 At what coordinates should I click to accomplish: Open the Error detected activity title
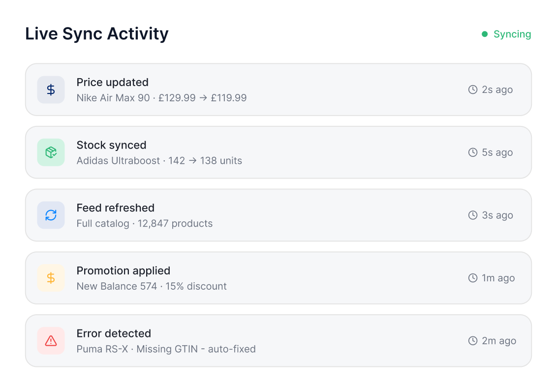pos(114,333)
